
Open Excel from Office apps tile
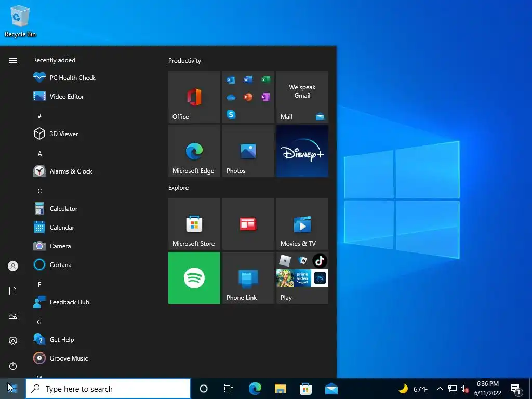click(265, 79)
